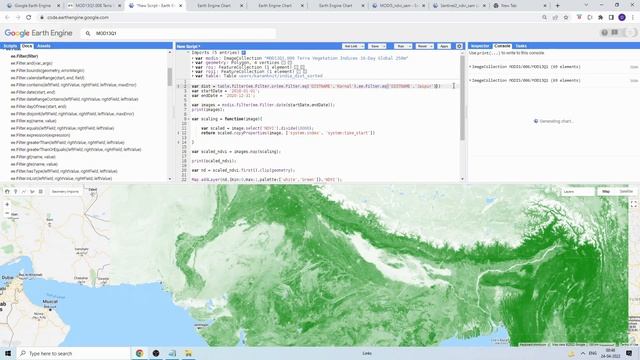This screenshot has width=640, height=360.
Task: Click the browser address bar
Action: (x=286, y=18)
